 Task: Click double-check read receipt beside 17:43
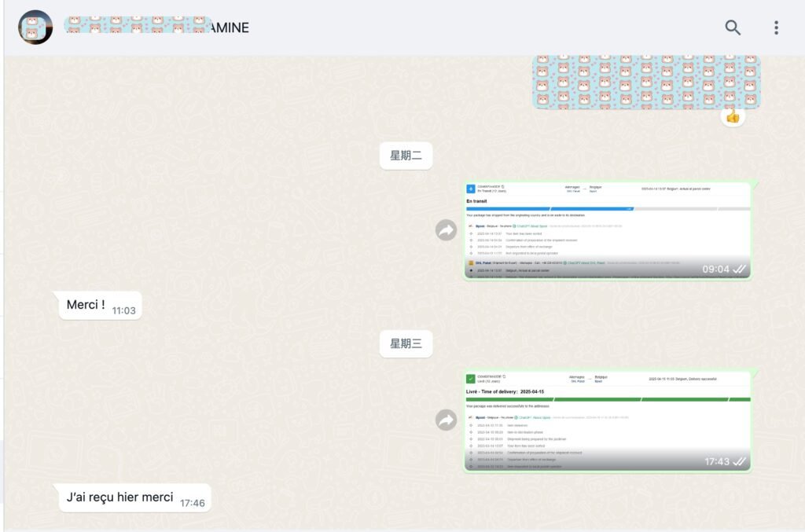click(x=739, y=461)
